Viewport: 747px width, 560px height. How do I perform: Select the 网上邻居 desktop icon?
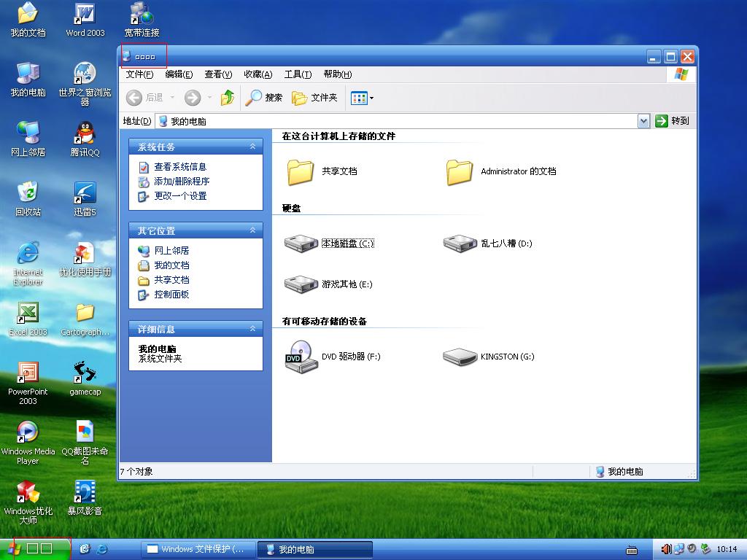point(28,139)
